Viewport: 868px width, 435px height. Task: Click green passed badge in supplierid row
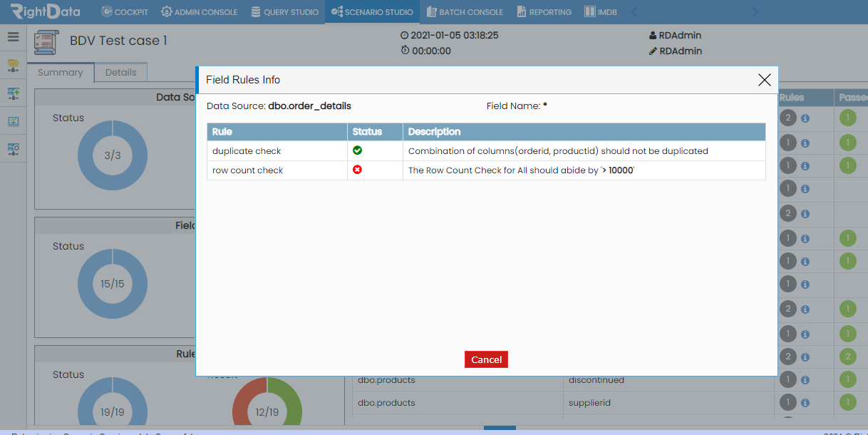[847, 402]
